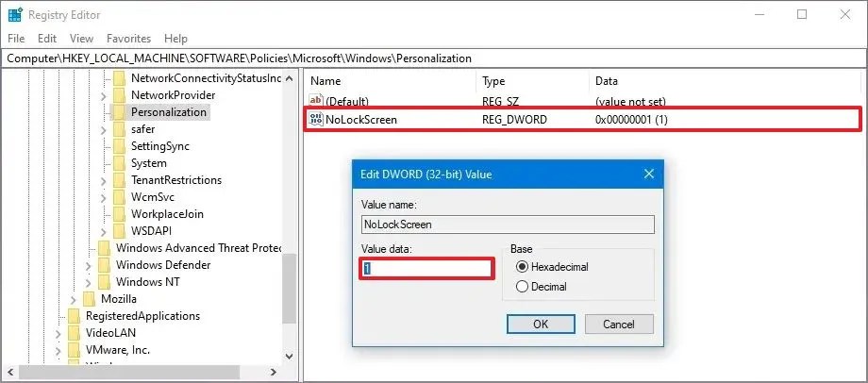Click the horizontal scrollbar left arrow

(10, 372)
